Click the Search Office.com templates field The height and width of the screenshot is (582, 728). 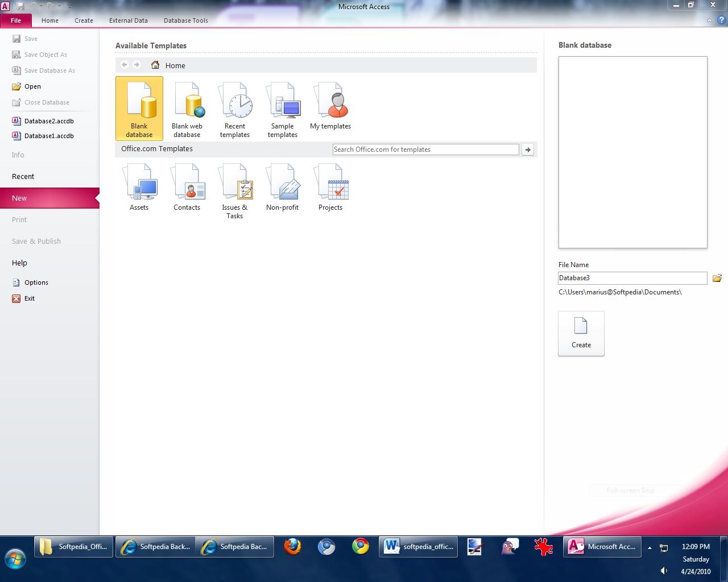click(425, 149)
